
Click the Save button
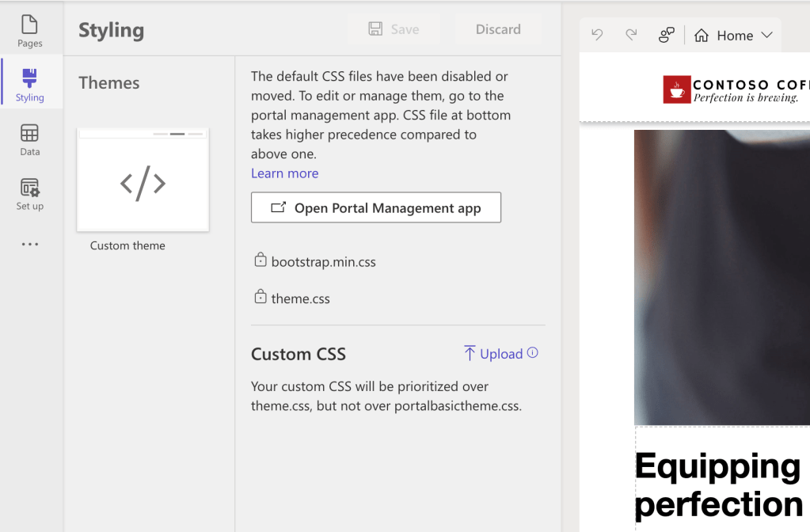(x=394, y=29)
